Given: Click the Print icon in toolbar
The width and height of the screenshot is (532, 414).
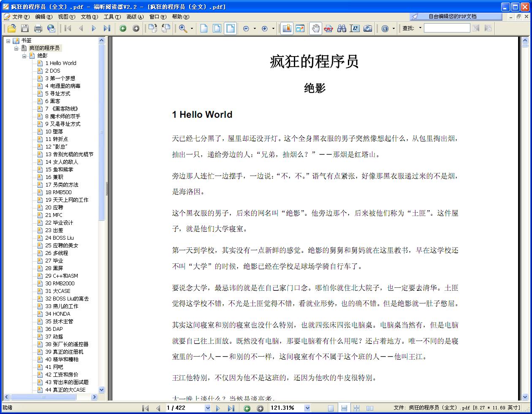Looking at the screenshot, I should point(38,28).
